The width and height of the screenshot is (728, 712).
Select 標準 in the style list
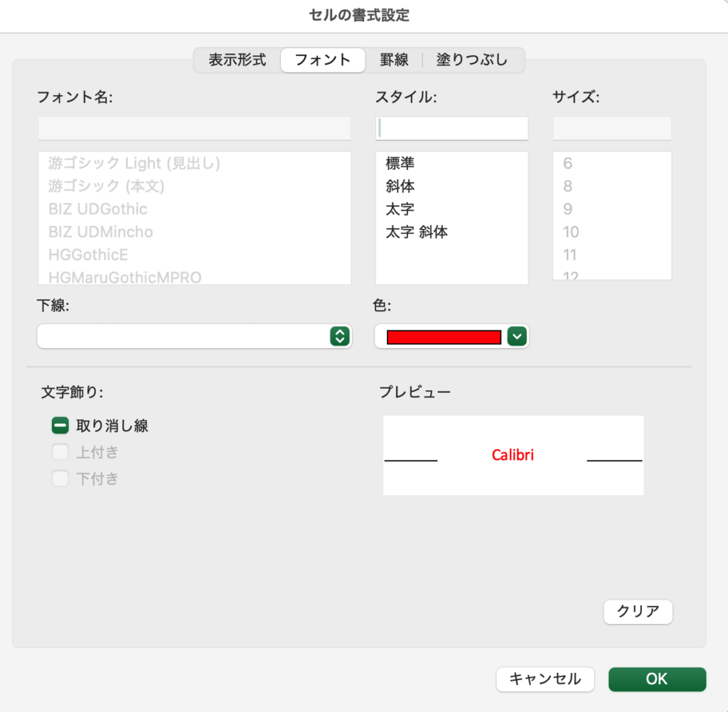pos(400,163)
